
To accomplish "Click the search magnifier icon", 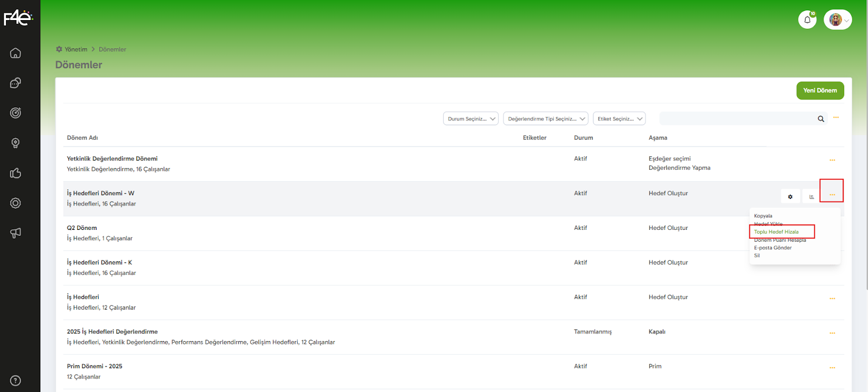I will (821, 119).
